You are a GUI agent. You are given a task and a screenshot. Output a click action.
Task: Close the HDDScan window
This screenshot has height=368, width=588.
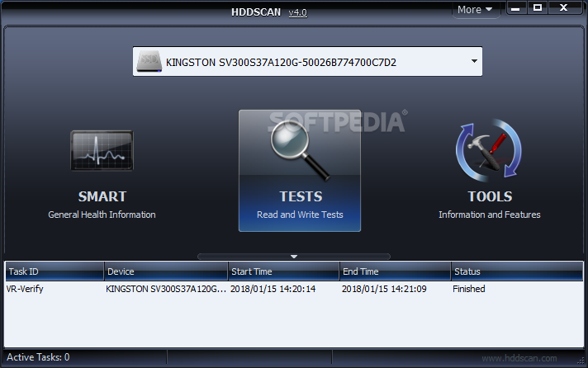(563, 8)
